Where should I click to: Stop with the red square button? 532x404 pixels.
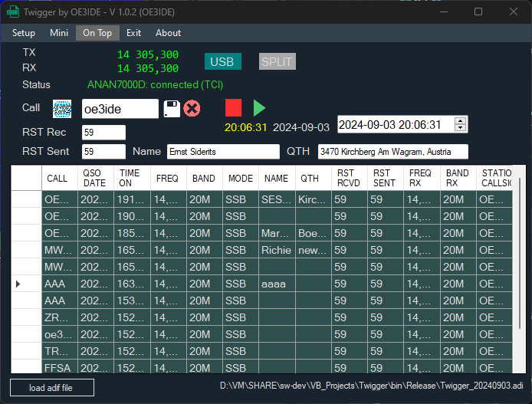(234, 107)
